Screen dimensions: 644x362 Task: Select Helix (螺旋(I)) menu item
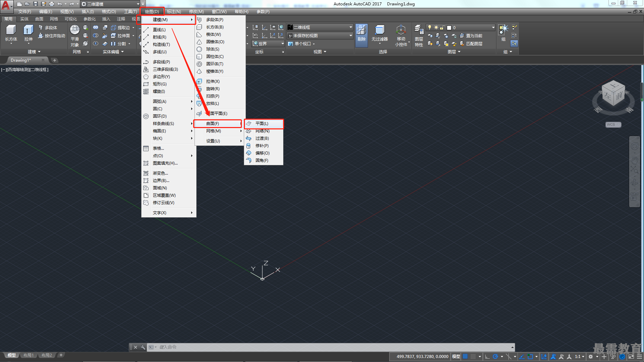tap(169, 92)
